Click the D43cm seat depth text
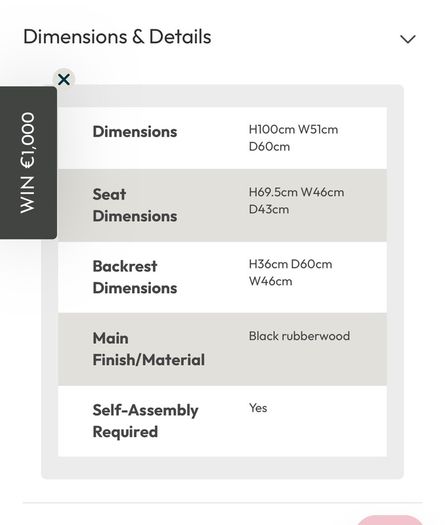 [269, 209]
